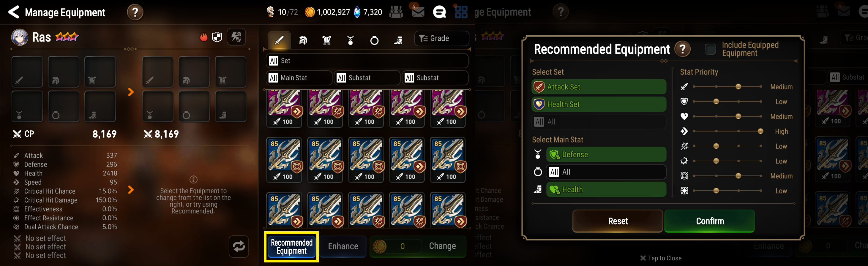Open help for Manage Equipment
This screenshot has width=868, height=266.
pyautogui.click(x=135, y=12)
